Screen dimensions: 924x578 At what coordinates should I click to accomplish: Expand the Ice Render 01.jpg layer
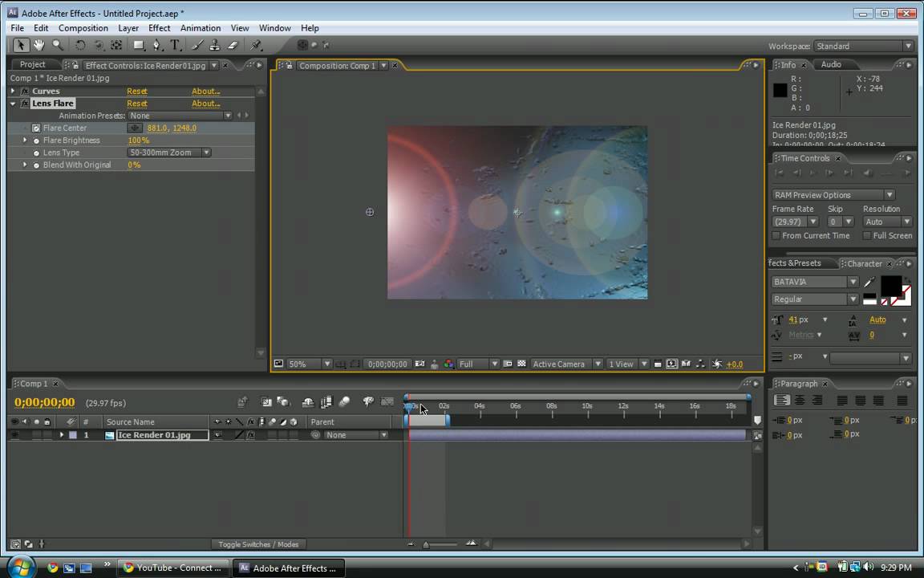(x=61, y=434)
